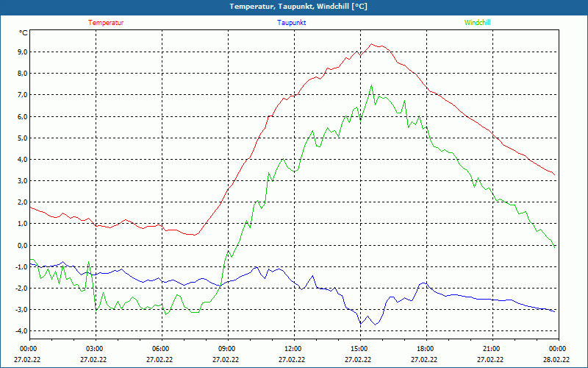This screenshot has height=368, width=588.
Task: Click the "12:00" time label
Action: tap(292, 349)
